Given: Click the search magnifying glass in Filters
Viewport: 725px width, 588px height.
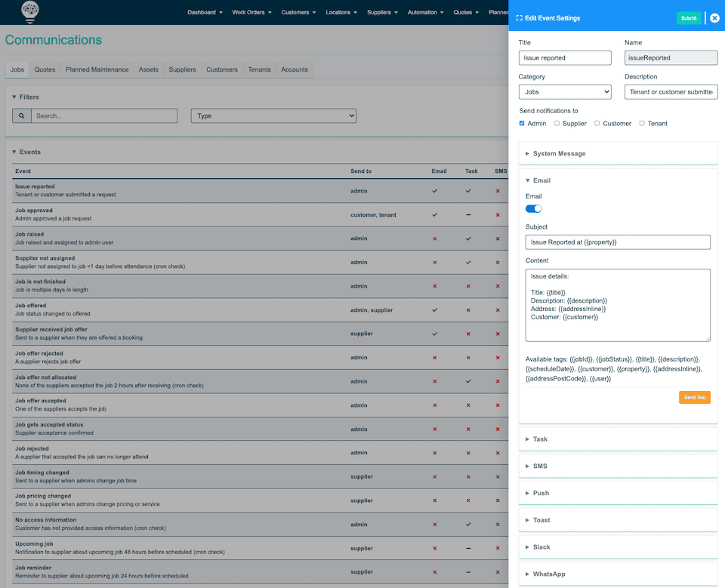Looking at the screenshot, I should coord(20,116).
